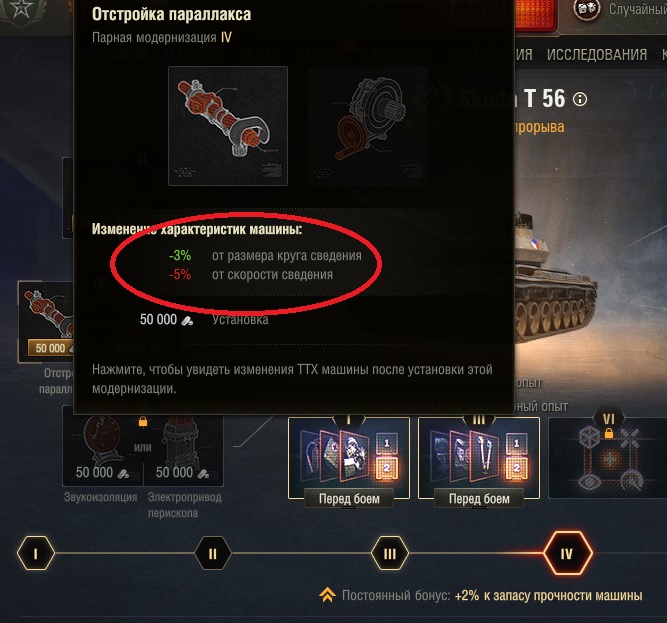Switch to loadout 1 in second consumables panel
This screenshot has width=667, height=623.
(516, 443)
